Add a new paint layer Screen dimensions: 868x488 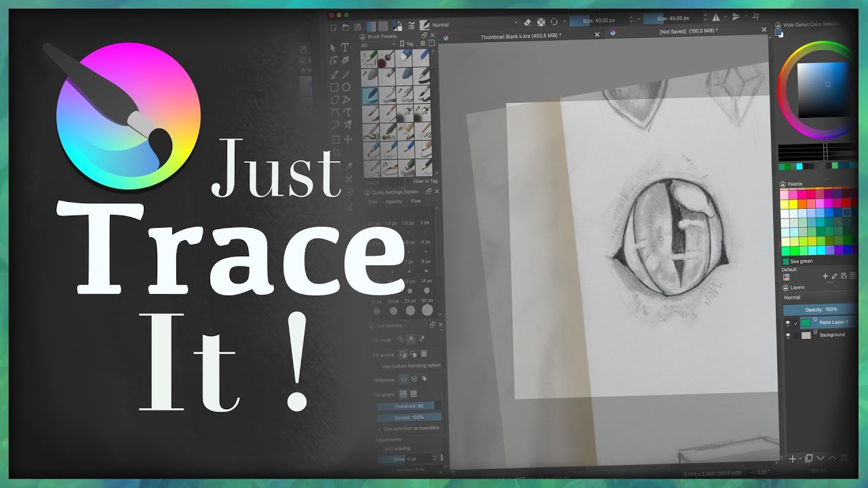click(x=792, y=458)
